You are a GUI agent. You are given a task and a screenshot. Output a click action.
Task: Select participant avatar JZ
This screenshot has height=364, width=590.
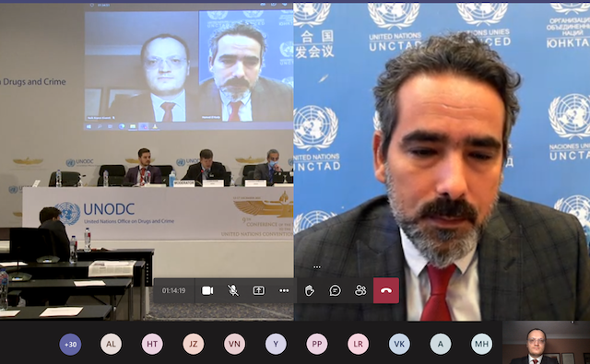(194, 344)
